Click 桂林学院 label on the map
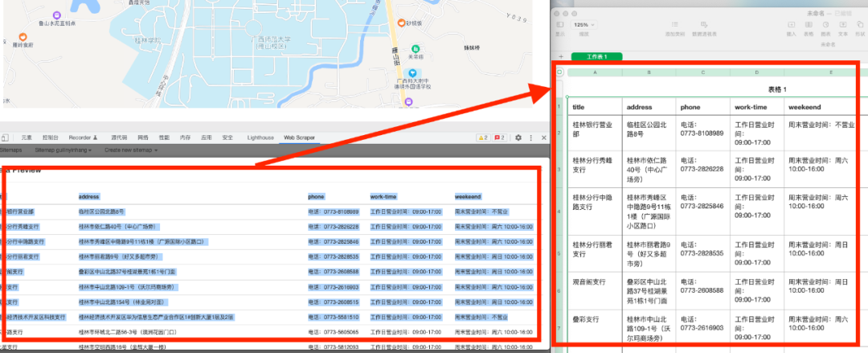 (x=149, y=40)
